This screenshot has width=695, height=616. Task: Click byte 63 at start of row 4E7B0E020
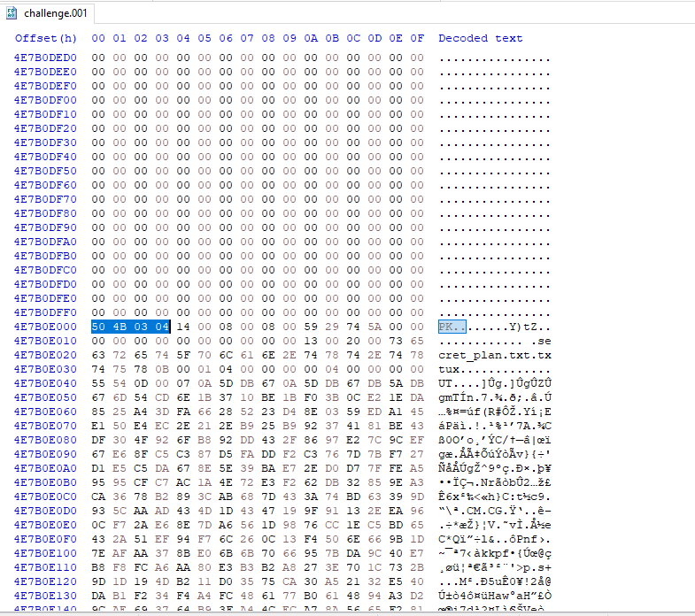point(98,356)
